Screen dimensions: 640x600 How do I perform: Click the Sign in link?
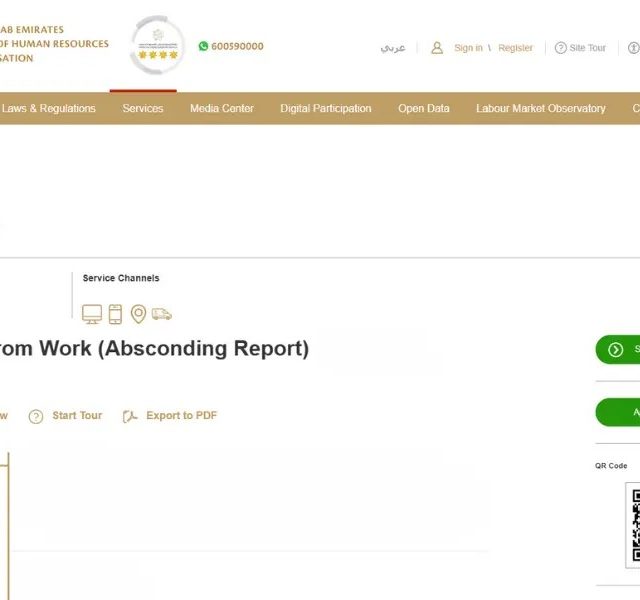(468, 48)
